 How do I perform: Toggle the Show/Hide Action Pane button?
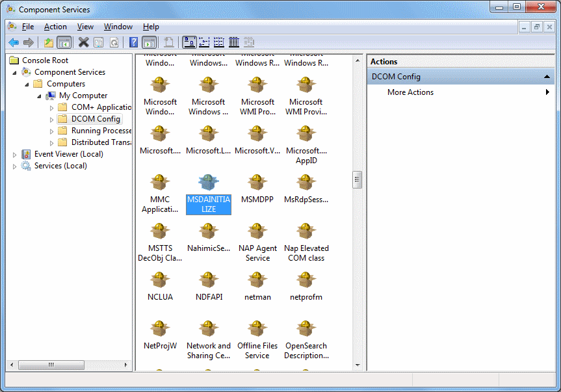tap(149, 42)
